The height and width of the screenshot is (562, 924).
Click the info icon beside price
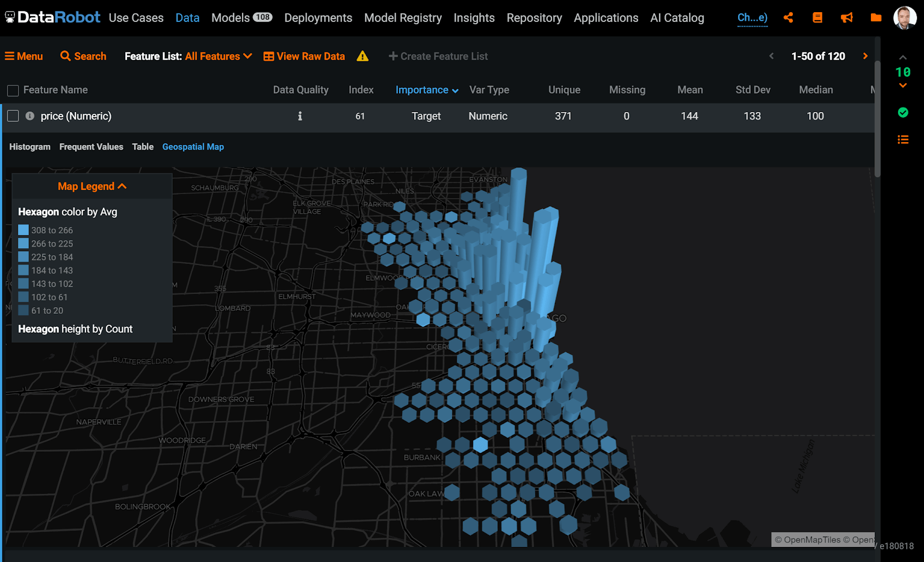point(30,116)
